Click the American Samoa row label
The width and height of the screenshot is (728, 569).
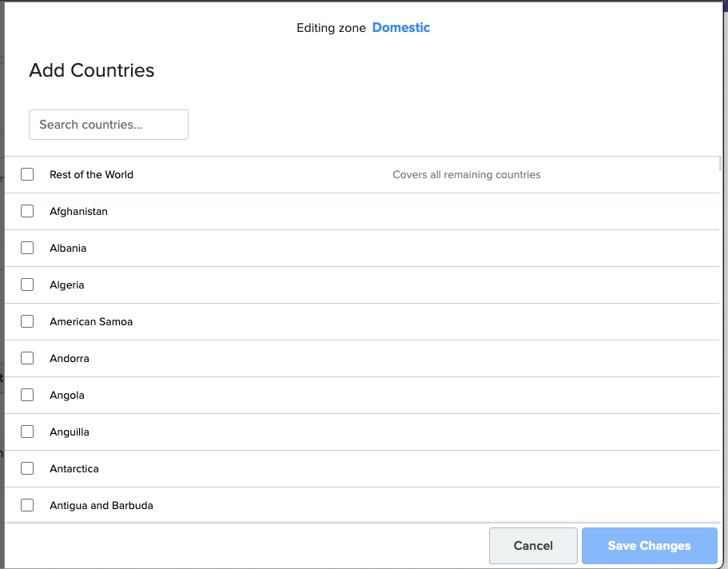tap(91, 321)
